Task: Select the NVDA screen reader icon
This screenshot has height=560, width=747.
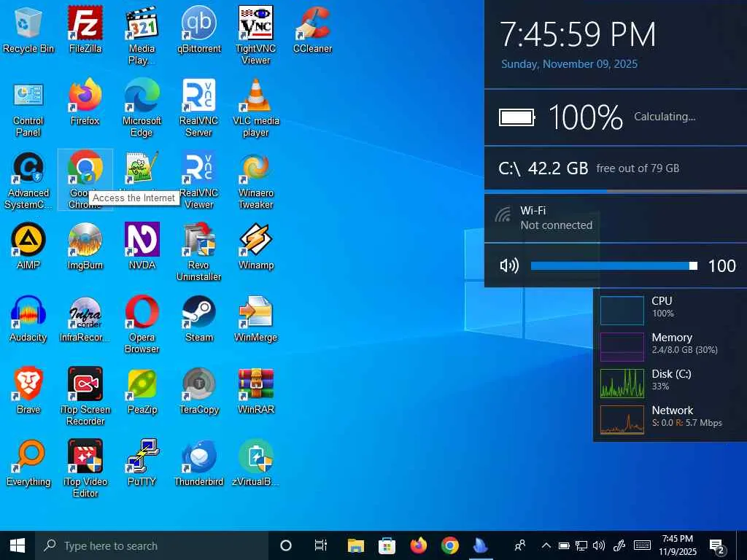Action: pyautogui.click(x=142, y=246)
